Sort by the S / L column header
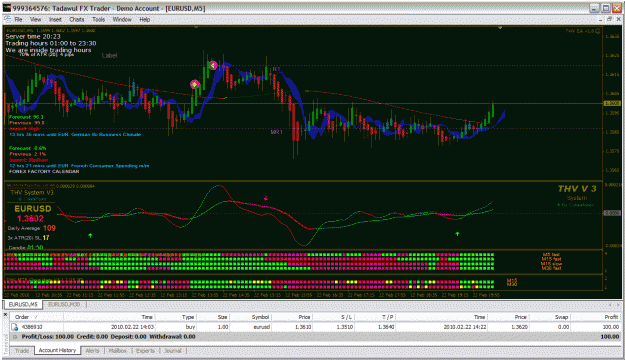This screenshot has width=625, height=360. pos(333,317)
